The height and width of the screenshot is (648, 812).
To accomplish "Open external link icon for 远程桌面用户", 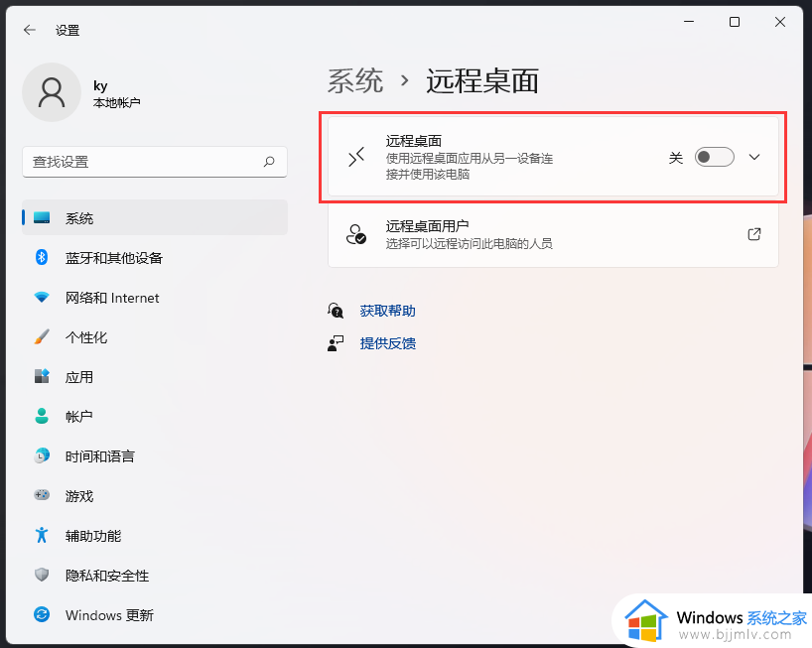I will pyautogui.click(x=754, y=234).
